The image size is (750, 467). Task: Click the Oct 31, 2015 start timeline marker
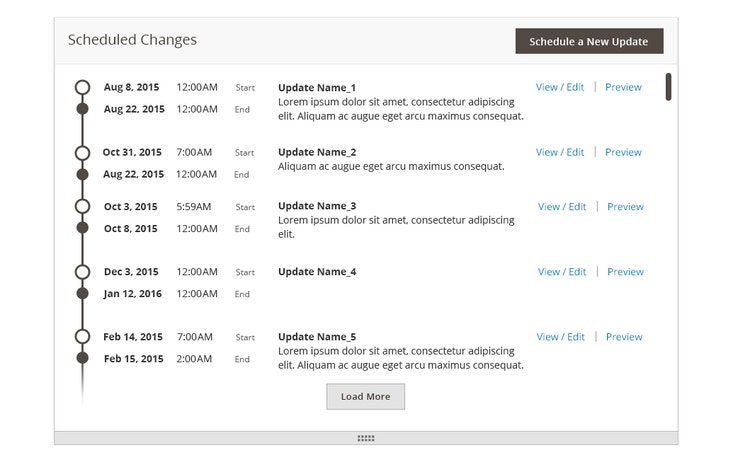click(83, 152)
